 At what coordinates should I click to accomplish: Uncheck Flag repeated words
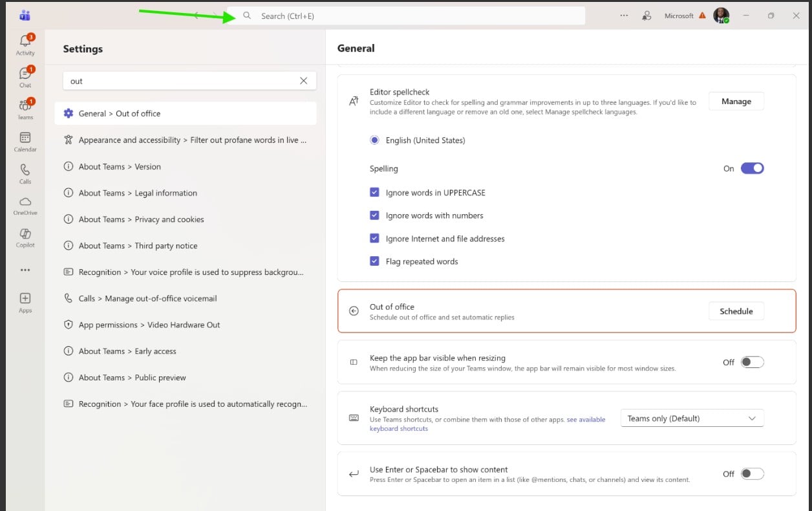point(374,261)
